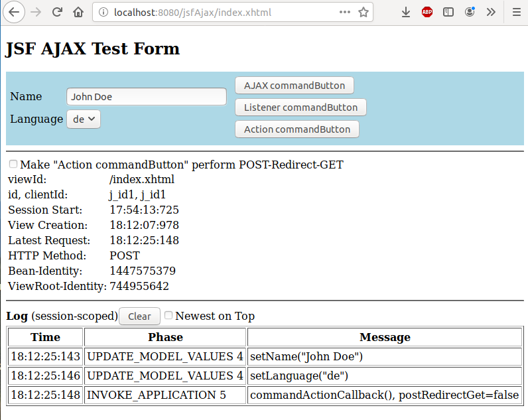Check the Newest on Top option

pos(168,315)
